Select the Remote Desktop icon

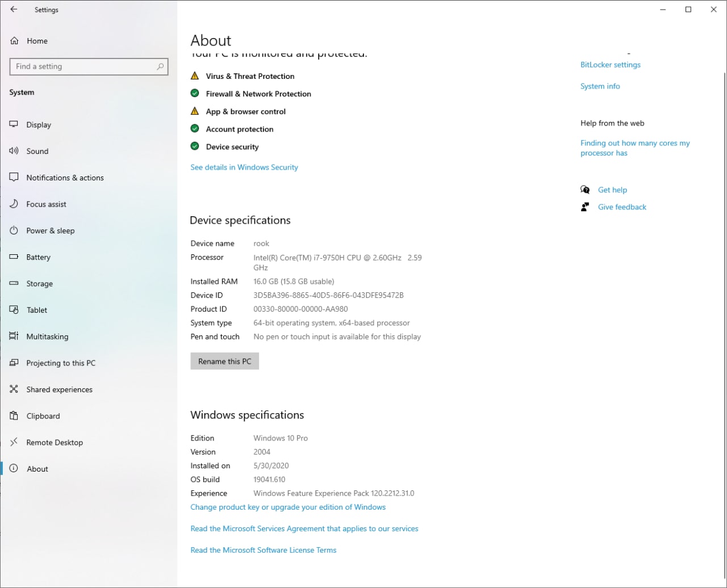[14, 443]
